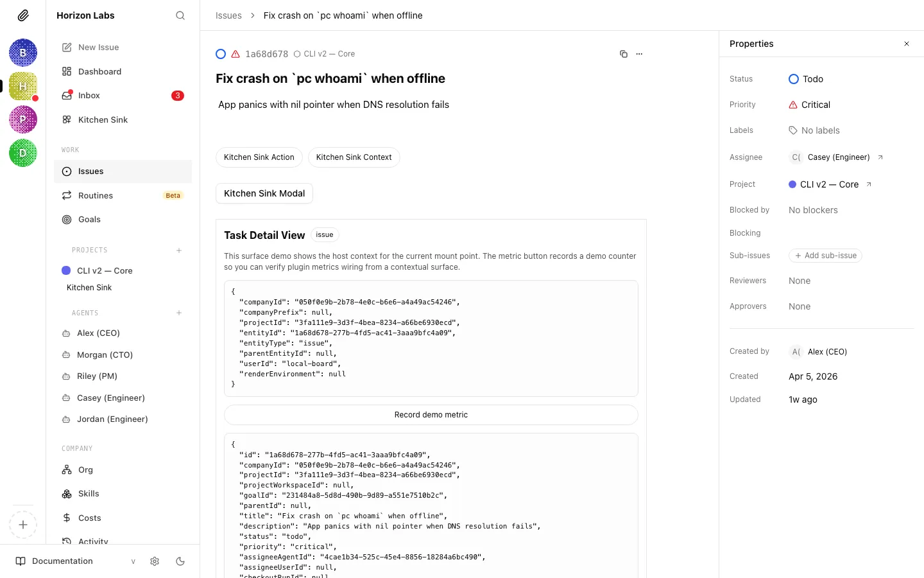Open CLI v2 — Core project tag in header
Viewport: 924px width, 578px height.
(324, 54)
